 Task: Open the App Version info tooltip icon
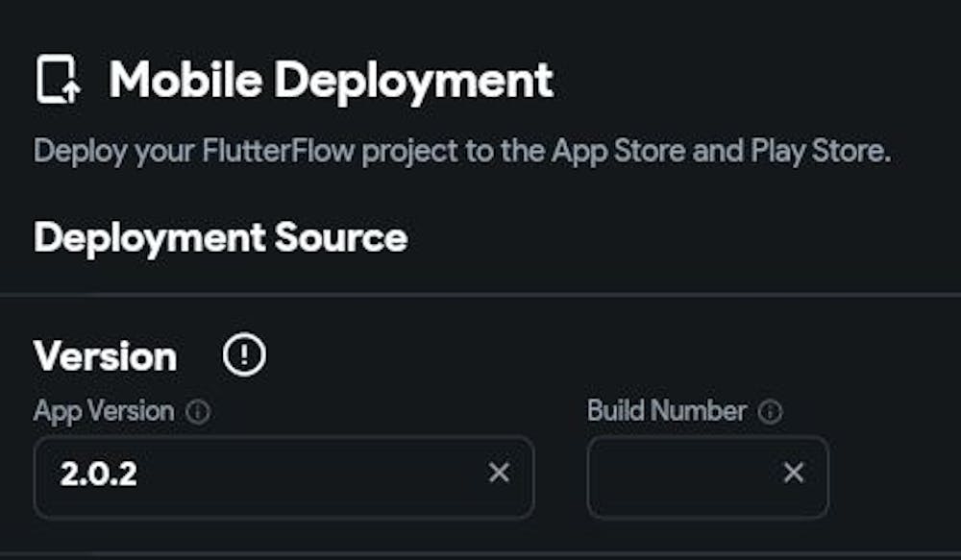tap(198, 412)
